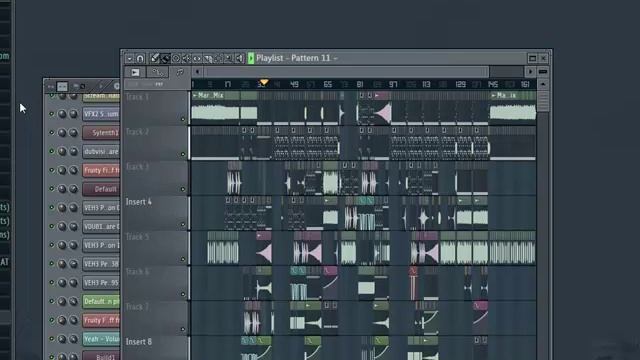Toggle mute dot for Track 5
This screenshot has height=360, width=640.
coord(183,259)
